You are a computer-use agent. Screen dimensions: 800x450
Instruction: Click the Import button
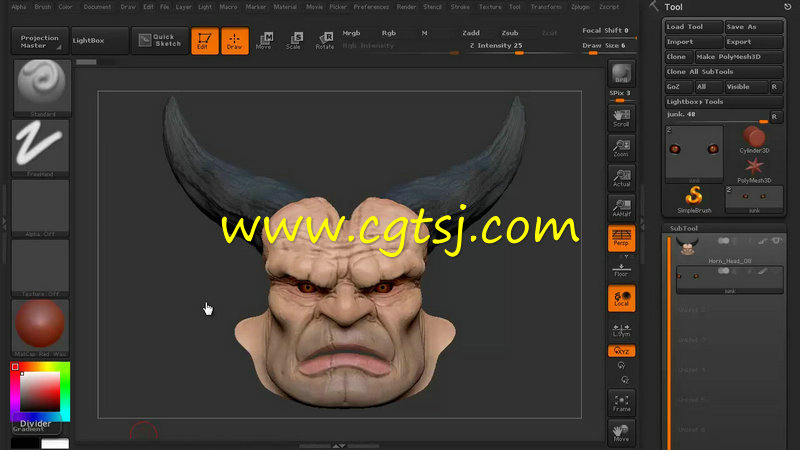[x=694, y=42]
